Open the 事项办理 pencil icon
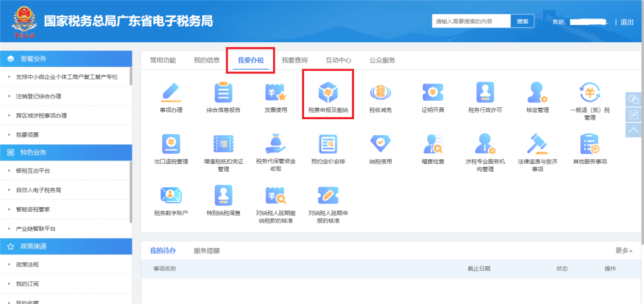 [171, 92]
